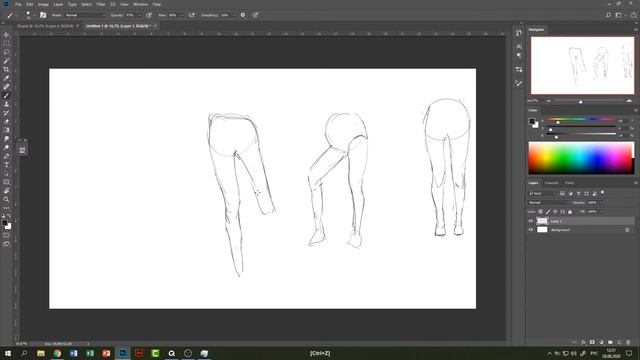Viewport: 640px width, 360px height.
Task: Toggle pressure for size
Action: click(x=255, y=15)
